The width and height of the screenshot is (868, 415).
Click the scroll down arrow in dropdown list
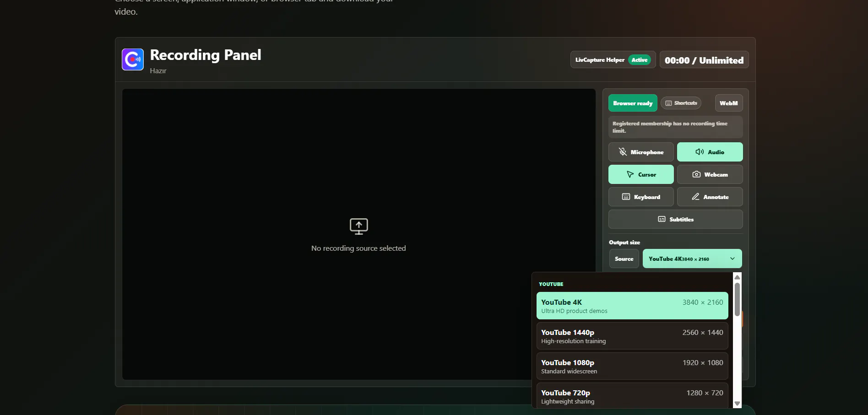pos(737,404)
